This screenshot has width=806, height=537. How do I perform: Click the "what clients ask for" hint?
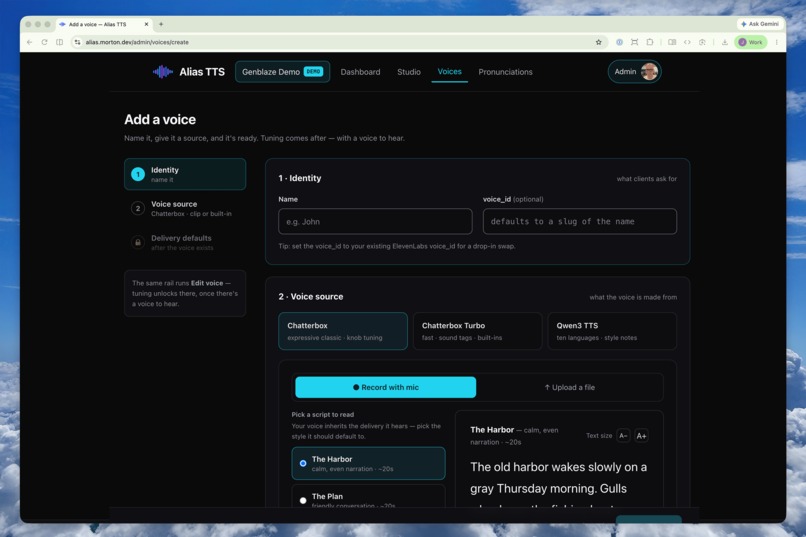(647, 179)
